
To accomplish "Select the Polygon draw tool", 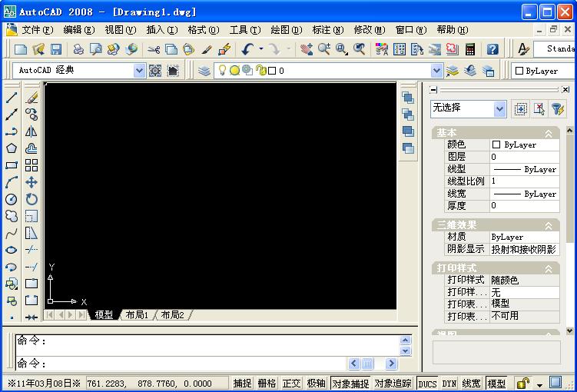I will [x=12, y=148].
